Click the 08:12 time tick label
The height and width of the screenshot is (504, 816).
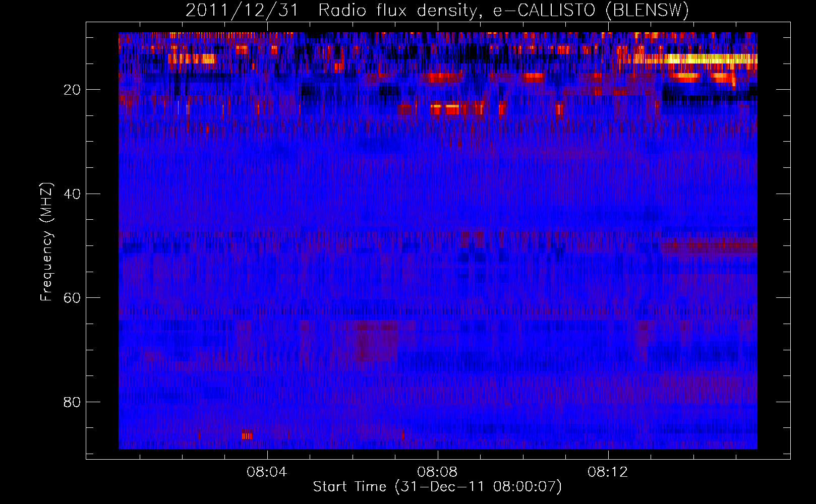pos(608,472)
